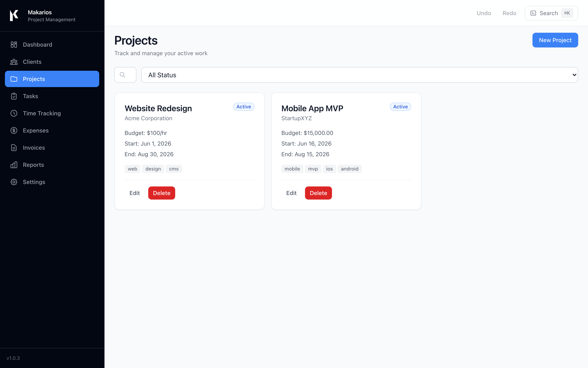Click the mobile tag
This screenshot has height=368, width=588.
(x=292, y=169)
